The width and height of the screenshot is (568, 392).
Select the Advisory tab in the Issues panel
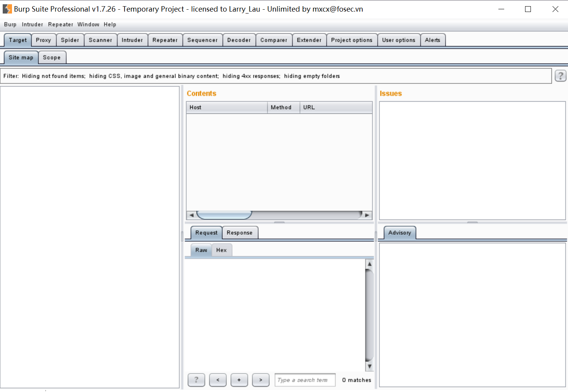click(x=399, y=232)
